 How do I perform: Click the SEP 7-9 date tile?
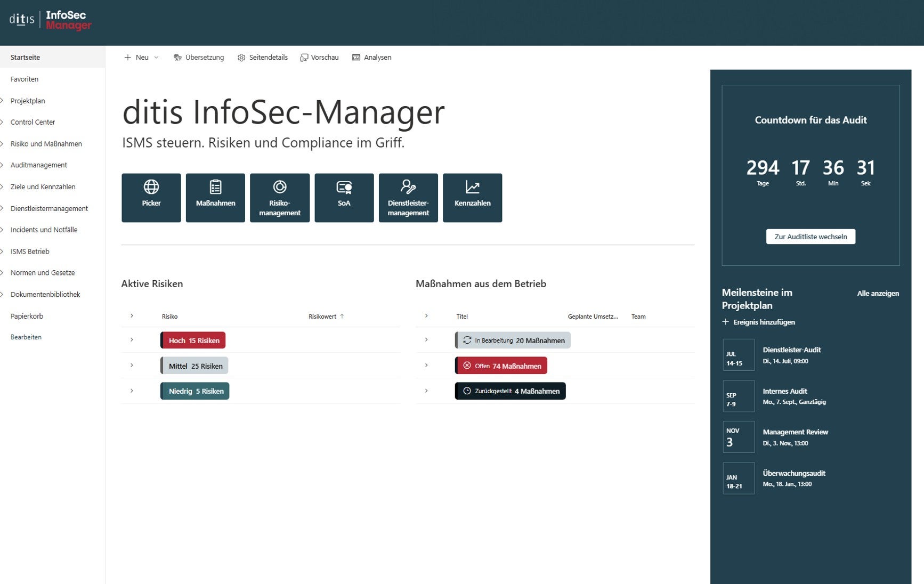pyautogui.click(x=739, y=396)
